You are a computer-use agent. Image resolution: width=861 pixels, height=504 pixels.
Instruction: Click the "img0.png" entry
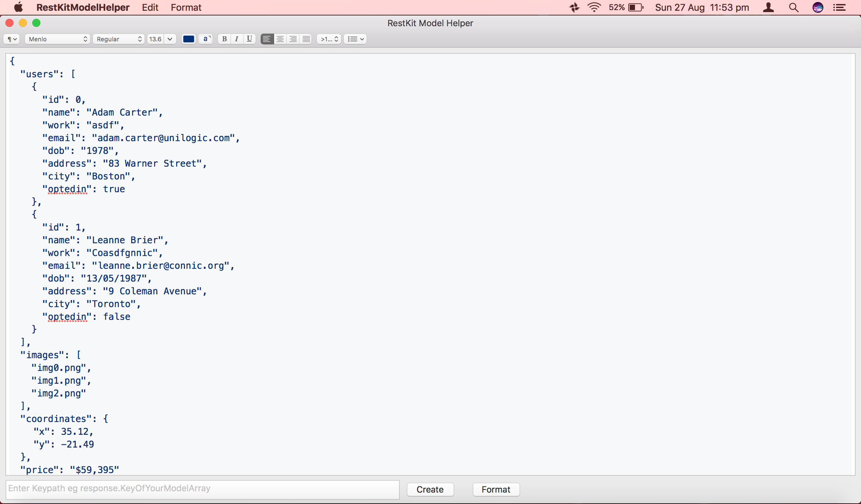(59, 368)
